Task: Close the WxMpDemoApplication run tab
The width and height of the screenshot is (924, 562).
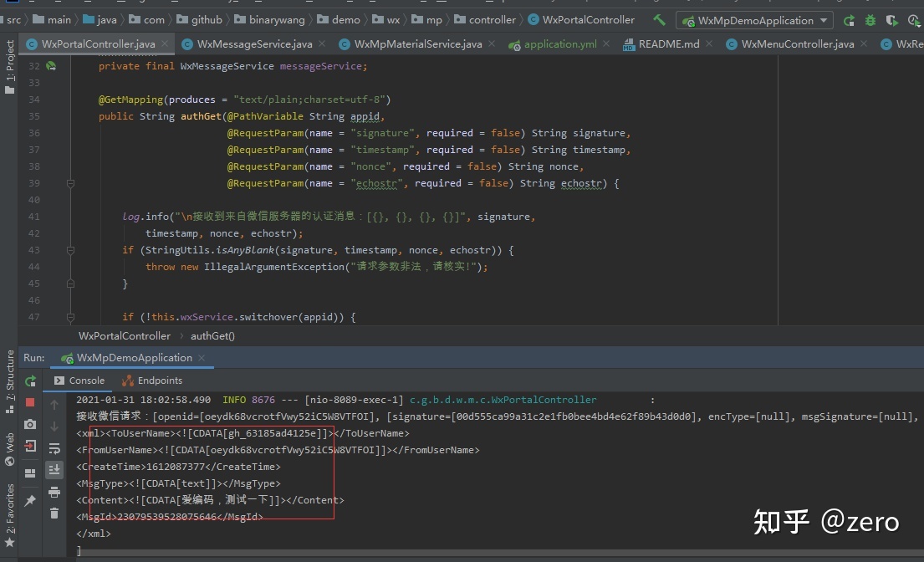Action: (202, 358)
